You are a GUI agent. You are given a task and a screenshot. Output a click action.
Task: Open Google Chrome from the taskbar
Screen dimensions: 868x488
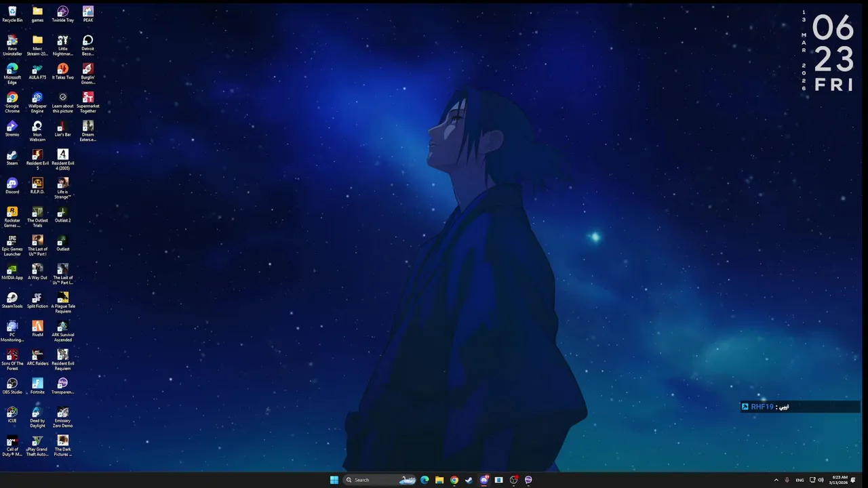tap(454, 480)
